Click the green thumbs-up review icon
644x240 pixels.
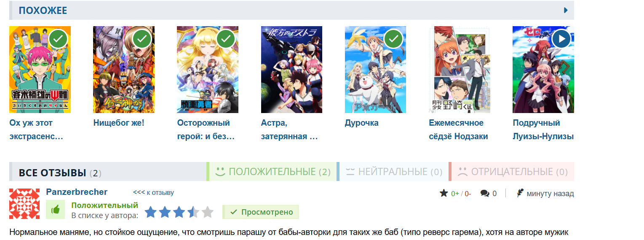click(x=55, y=210)
